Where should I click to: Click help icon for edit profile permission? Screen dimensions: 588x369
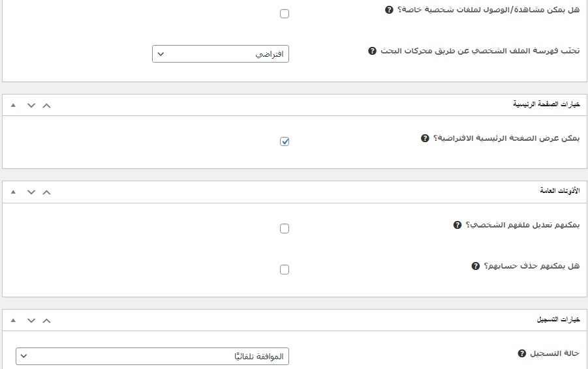(457, 225)
